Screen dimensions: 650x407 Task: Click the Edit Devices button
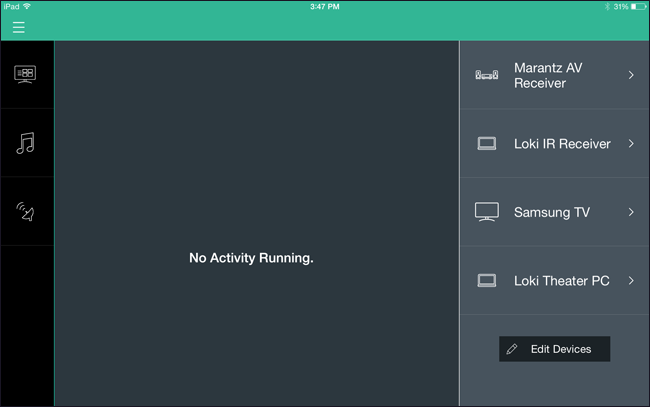coord(555,349)
